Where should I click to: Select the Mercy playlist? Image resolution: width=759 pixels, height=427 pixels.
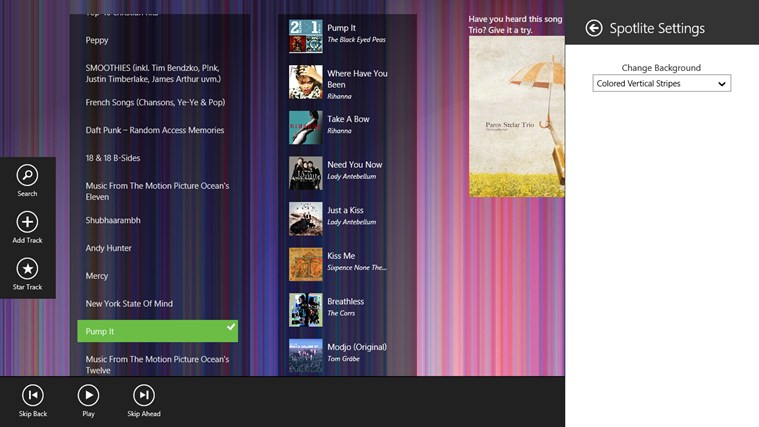(97, 276)
